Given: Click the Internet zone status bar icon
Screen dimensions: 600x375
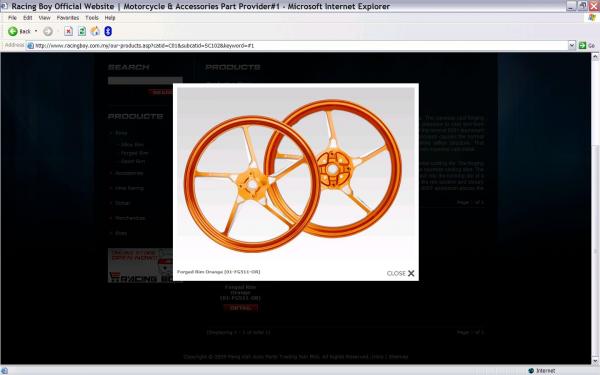Looking at the screenshot, I should (x=531, y=371).
